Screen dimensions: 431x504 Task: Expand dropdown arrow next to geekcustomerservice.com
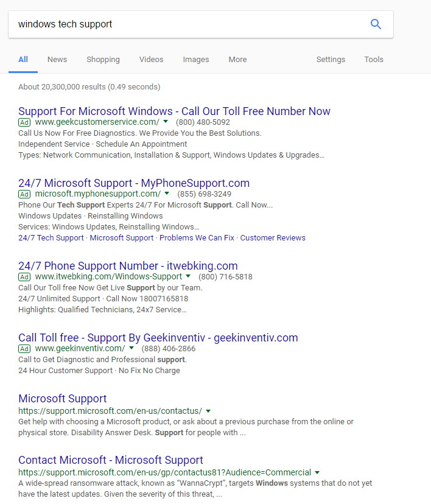pyautogui.click(x=166, y=122)
